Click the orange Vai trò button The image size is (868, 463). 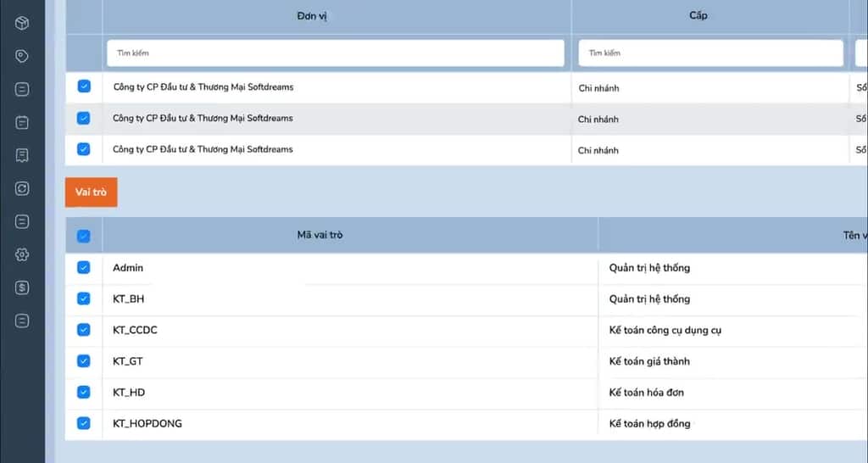[x=92, y=192]
